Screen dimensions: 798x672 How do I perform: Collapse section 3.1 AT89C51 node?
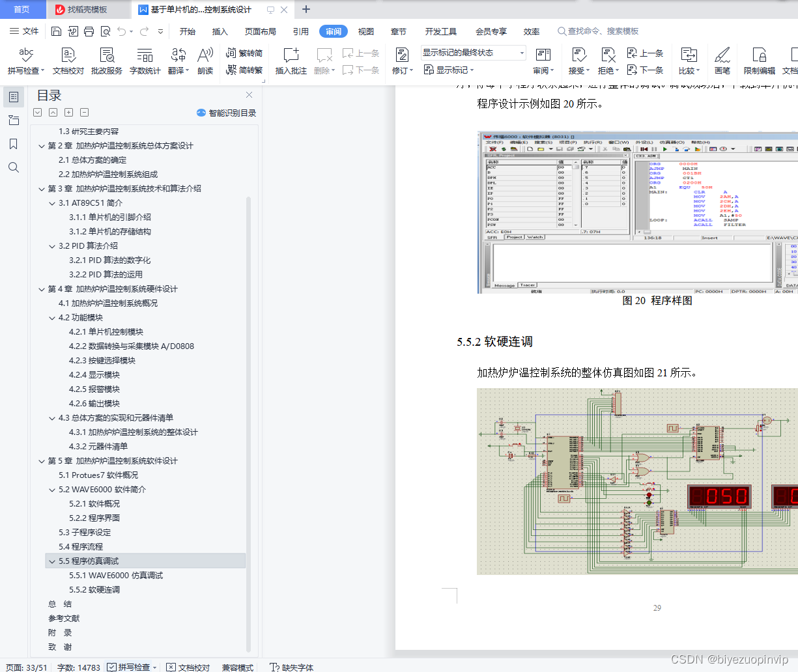point(52,203)
